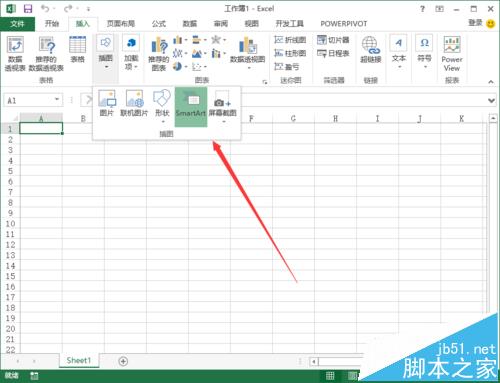Open the charts group dialog launcher

tap(265, 82)
